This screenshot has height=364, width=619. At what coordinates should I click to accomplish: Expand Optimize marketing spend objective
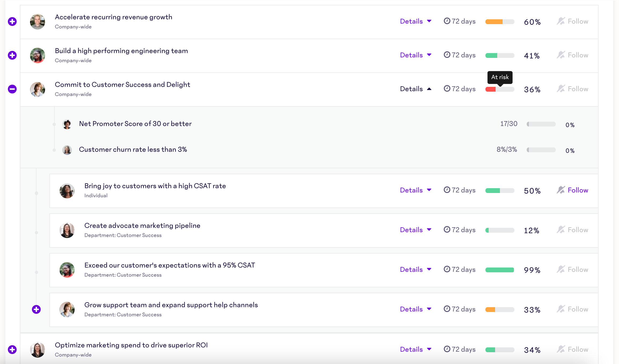click(12, 350)
